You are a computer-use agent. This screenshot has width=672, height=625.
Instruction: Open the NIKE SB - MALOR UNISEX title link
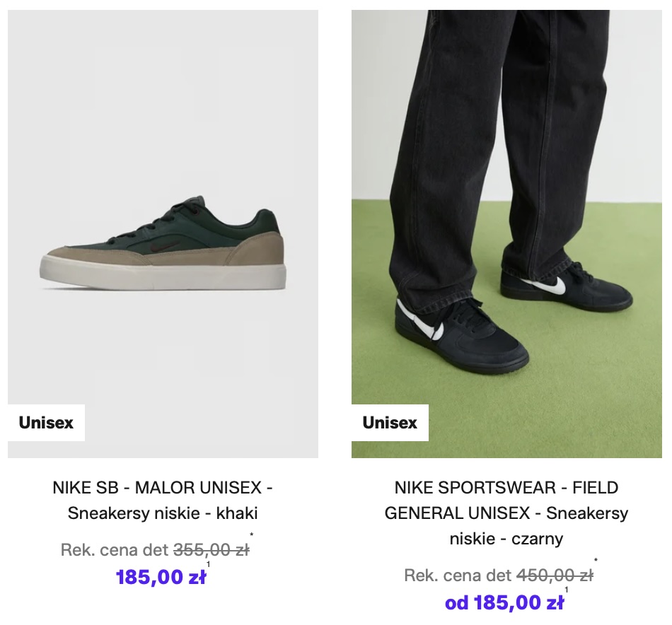point(163,488)
